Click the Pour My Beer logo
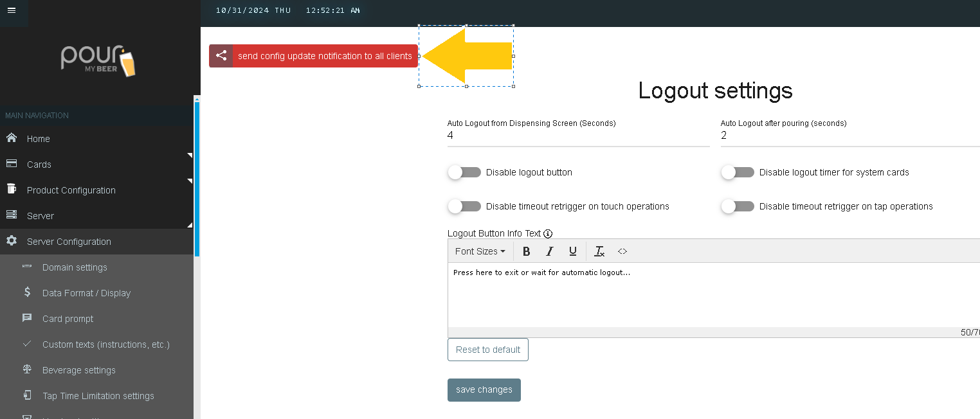This screenshot has height=419, width=980. coord(98,61)
